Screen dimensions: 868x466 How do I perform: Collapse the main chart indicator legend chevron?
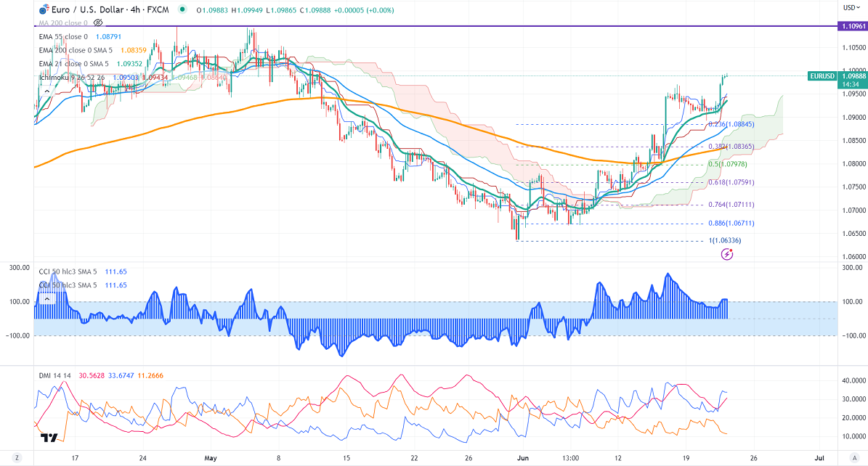(x=47, y=91)
